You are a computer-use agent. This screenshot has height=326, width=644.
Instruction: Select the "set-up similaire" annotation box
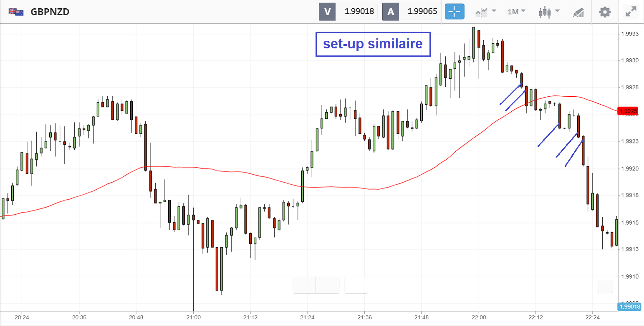click(x=373, y=44)
